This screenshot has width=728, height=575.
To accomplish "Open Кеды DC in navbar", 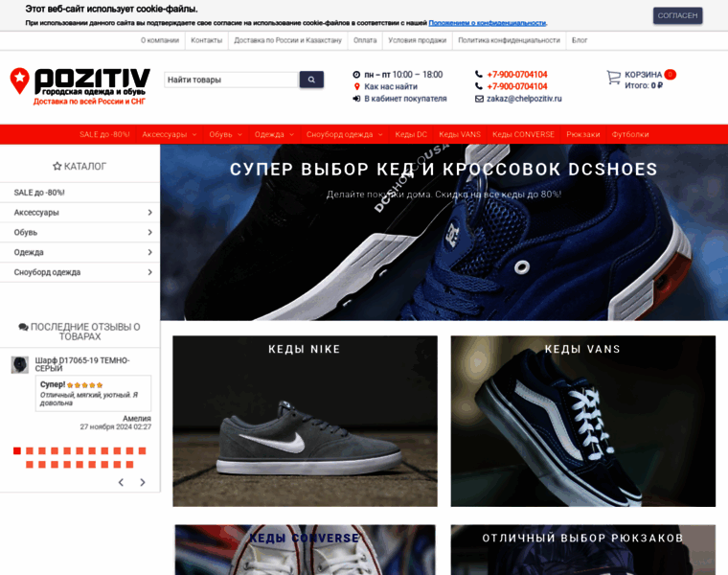I will pos(411,134).
